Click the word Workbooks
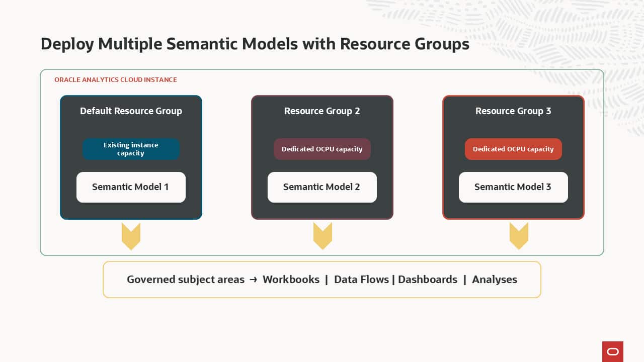 point(291,280)
